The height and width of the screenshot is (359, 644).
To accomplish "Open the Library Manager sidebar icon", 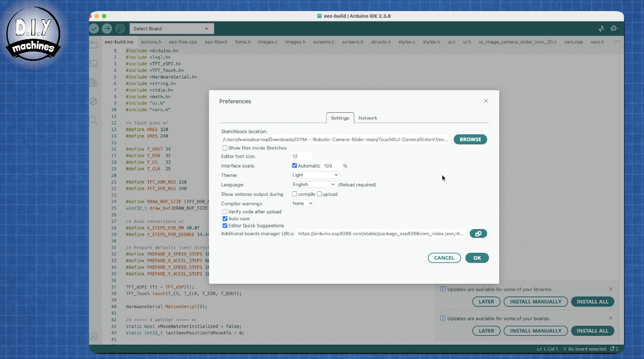I will click(x=93, y=82).
